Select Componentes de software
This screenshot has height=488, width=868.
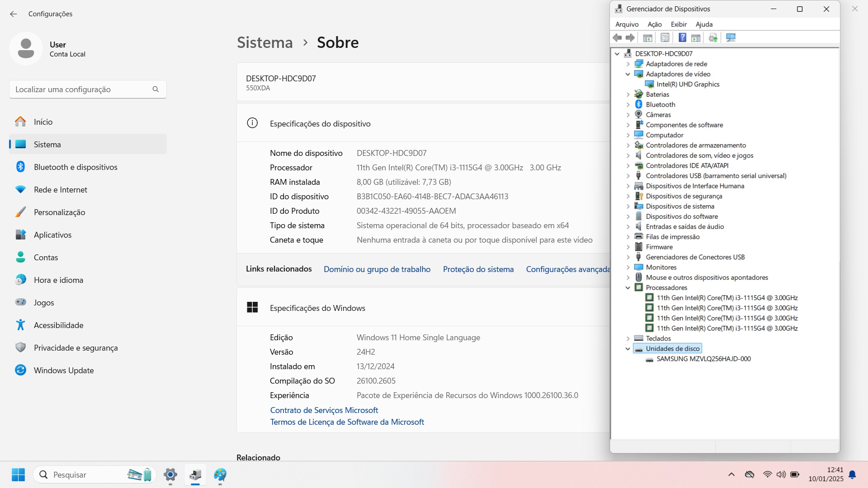[x=684, y=125]
